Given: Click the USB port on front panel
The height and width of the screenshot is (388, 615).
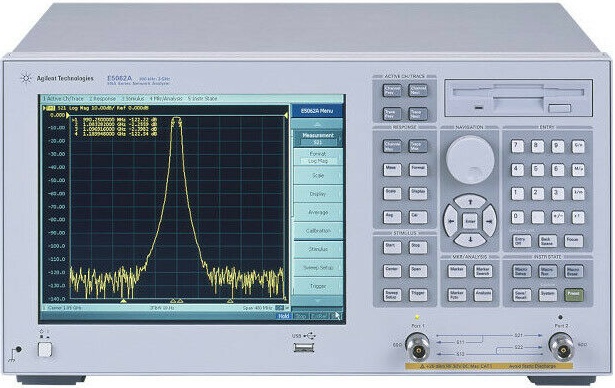Looking at the screenshot, I should pyautogui.click(x=304, y=347).
